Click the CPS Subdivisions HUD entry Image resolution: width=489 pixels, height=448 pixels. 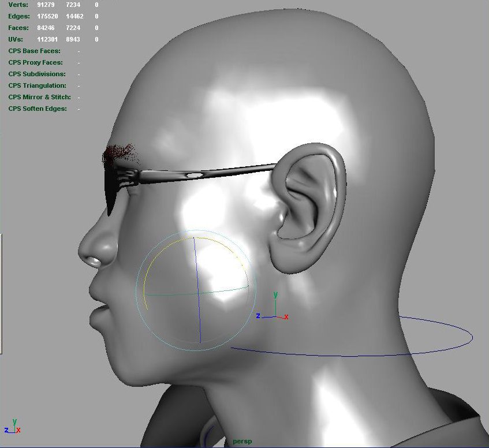click(37, 74)
